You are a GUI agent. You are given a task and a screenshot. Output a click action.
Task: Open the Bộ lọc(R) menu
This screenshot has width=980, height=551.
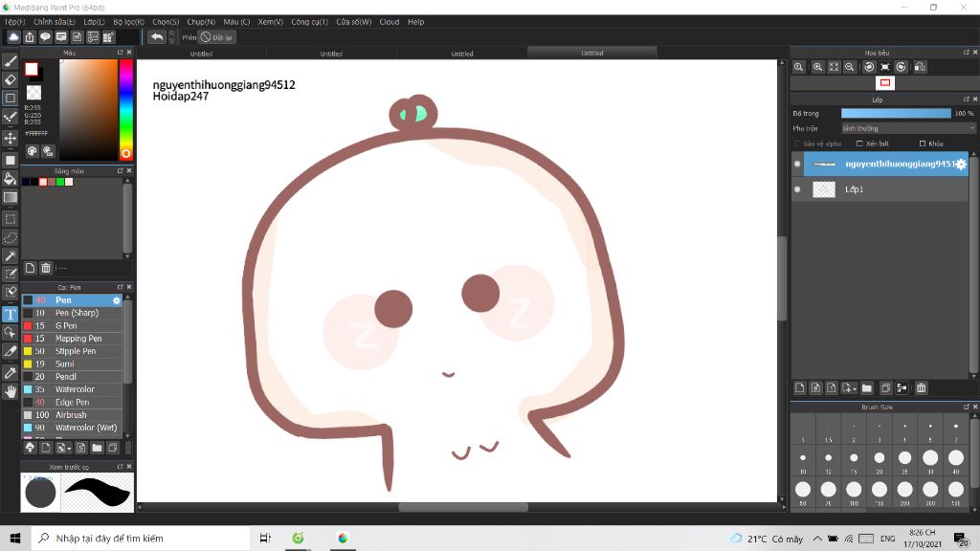pyautogui.click(x=129, y=22)
